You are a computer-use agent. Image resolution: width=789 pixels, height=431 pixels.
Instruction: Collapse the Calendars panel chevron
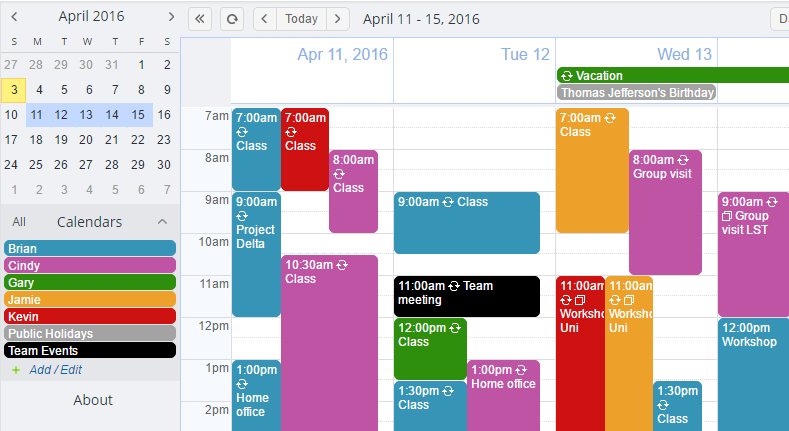tap(162, 222)
